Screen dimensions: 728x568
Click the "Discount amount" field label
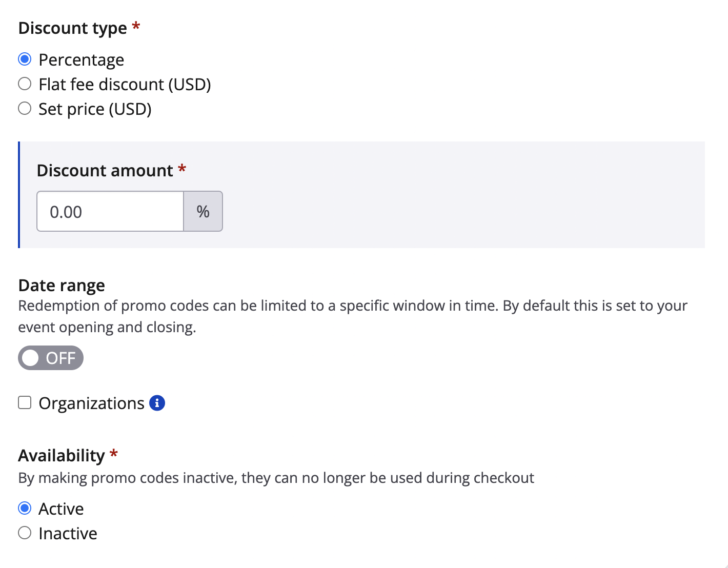coord(105,171)
